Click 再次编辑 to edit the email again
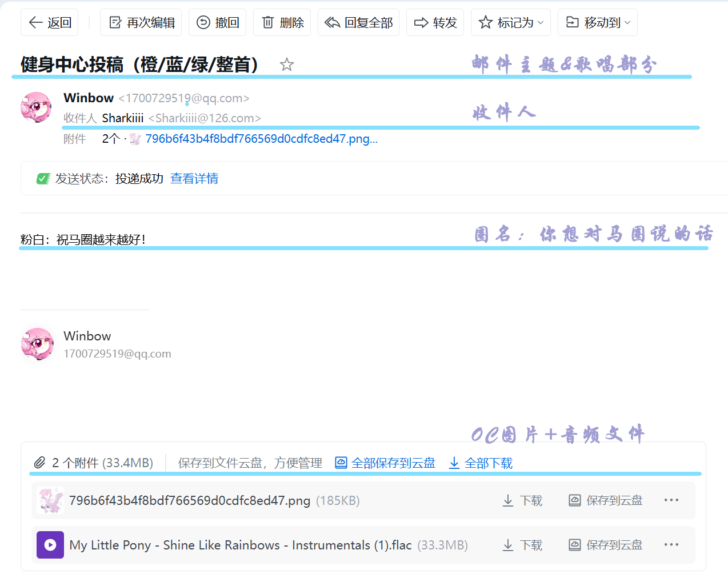Image resolution: width=728 pixels, height=582 pixels. pos(141,23)
